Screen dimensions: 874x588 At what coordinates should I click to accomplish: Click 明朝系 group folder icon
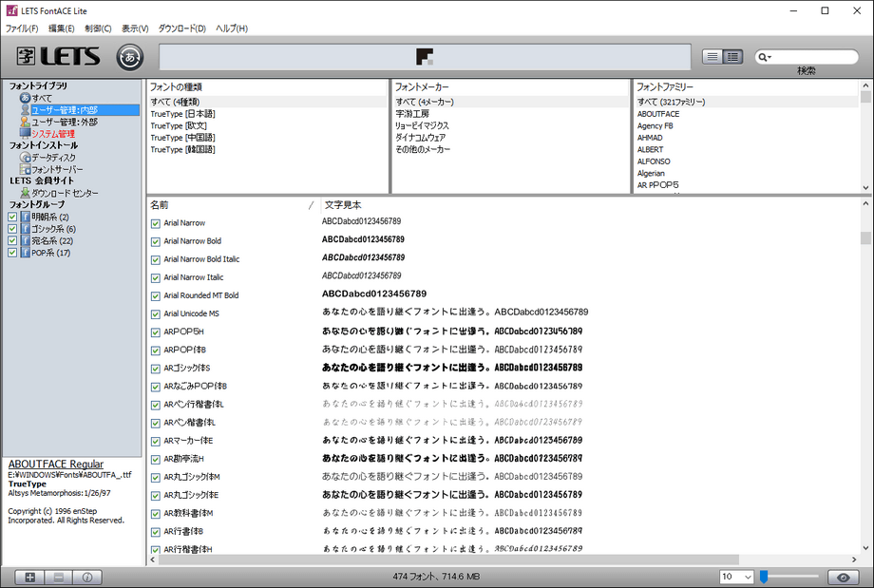(25, 217)
